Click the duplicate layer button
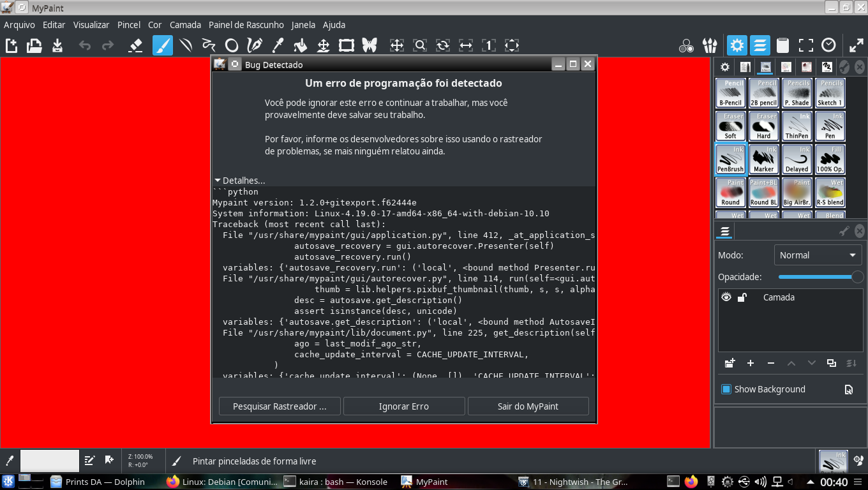 click(832, 363)
